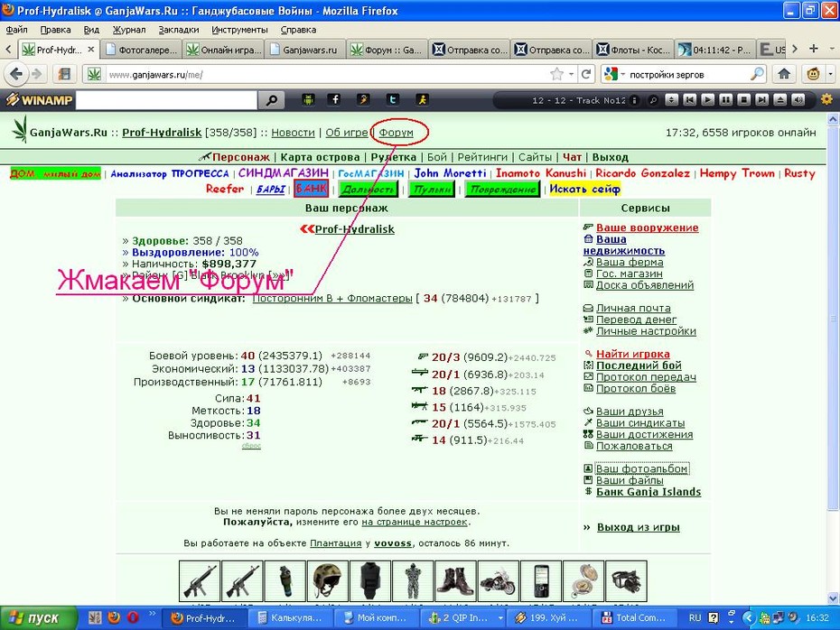Play the current Winamp track

pyautogui.click(x=708, y=100)
